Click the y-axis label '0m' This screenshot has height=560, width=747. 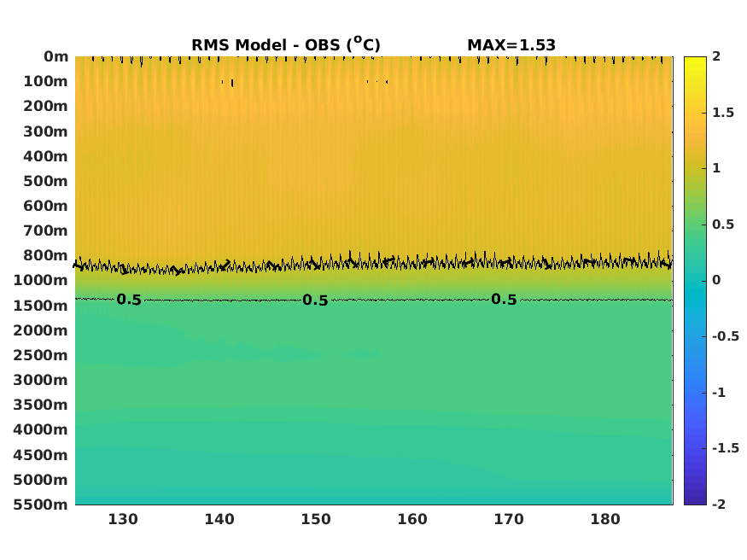pos(55,56)
